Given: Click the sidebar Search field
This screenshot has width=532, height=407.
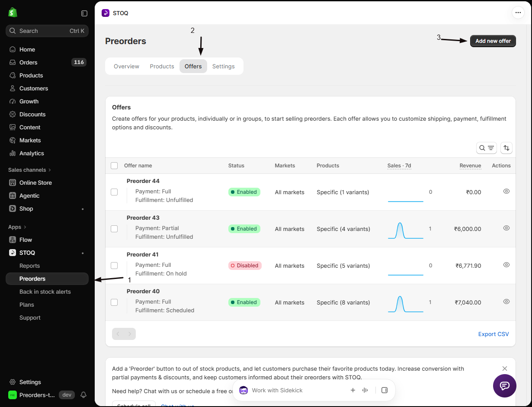Looking at the screenshot, I should point(47,31).
